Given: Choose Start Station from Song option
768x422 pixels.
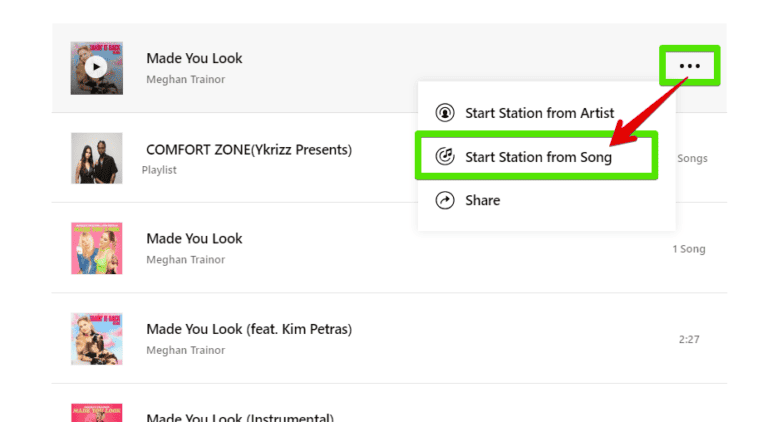Looking at the screenshot, I should (x=538, y=157).
